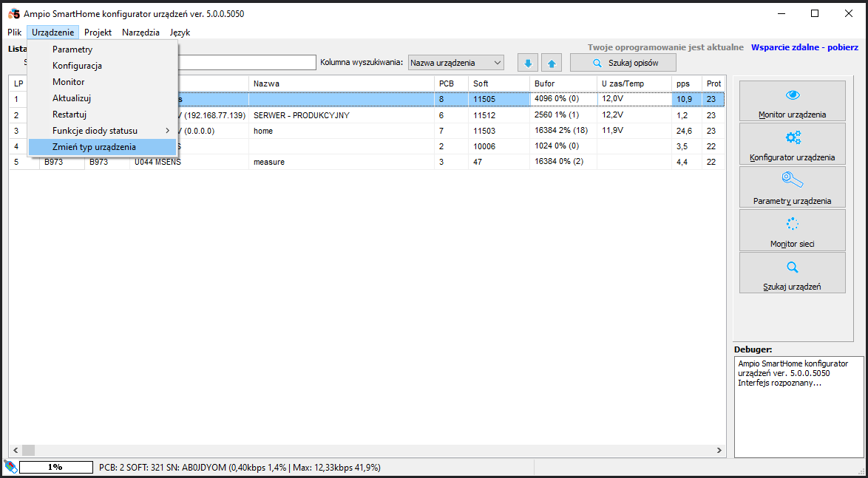
Task: Sort by the pps column header
Action: (686, 83)
